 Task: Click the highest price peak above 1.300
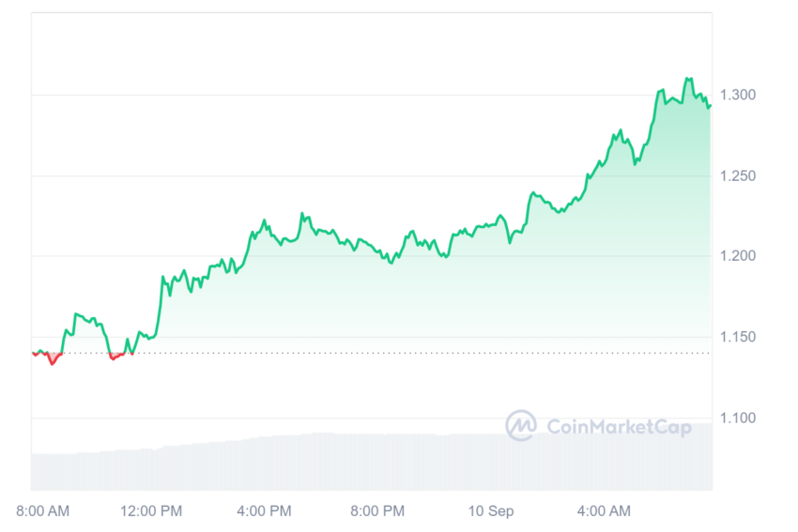click(688, 79)
